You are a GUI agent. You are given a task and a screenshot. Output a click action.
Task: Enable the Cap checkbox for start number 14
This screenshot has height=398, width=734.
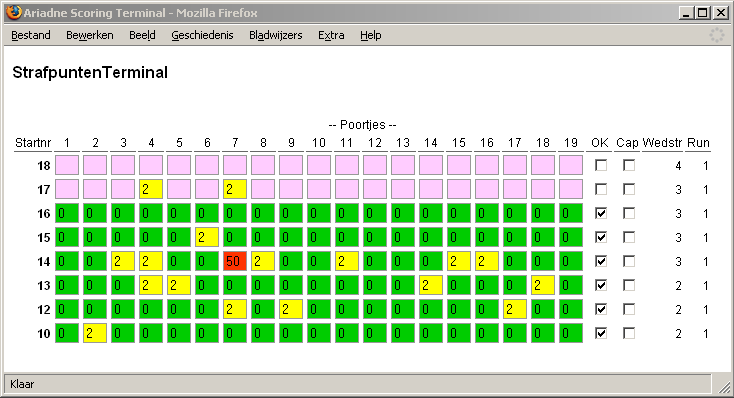[x=629, y=261]
